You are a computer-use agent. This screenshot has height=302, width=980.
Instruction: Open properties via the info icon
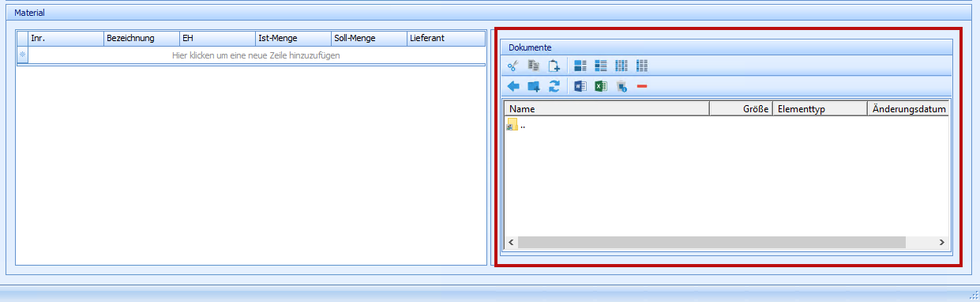coord(621,86)
